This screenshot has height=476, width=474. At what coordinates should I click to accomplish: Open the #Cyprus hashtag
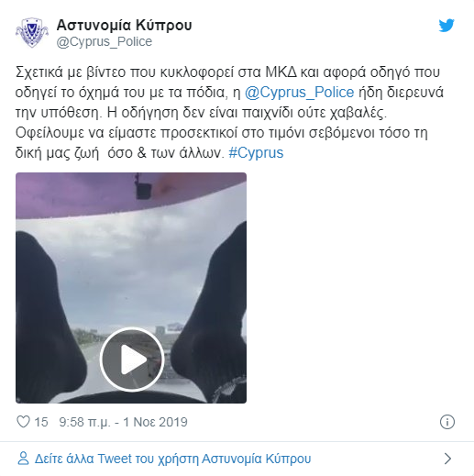tap(256, 152)
